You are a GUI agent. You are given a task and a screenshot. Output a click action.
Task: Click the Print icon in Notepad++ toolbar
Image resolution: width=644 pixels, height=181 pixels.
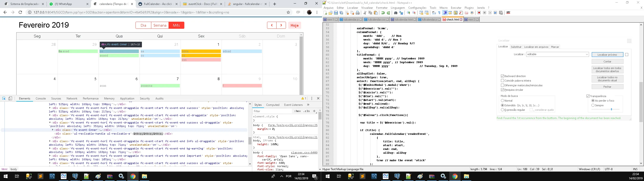358,13
